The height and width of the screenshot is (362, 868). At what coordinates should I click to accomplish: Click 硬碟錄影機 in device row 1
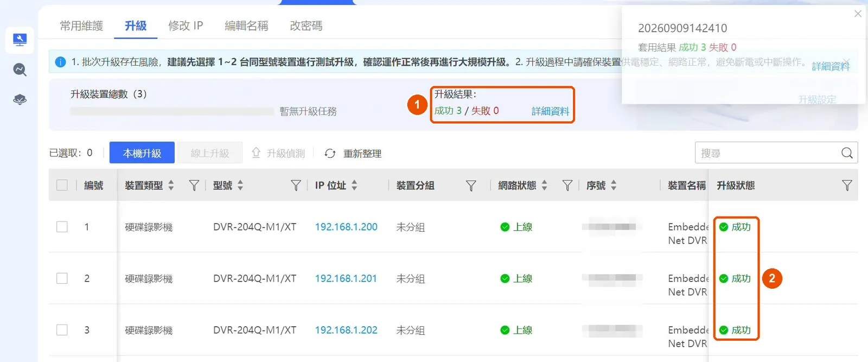149,227
